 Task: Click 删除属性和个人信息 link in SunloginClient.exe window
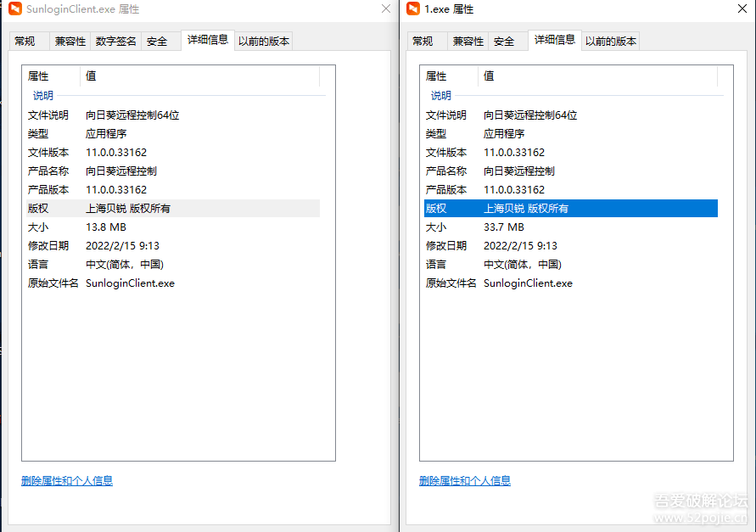tap(67, 481)
